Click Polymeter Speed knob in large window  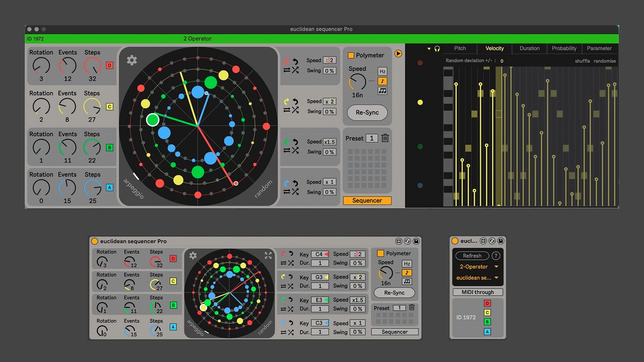(357, 82)
